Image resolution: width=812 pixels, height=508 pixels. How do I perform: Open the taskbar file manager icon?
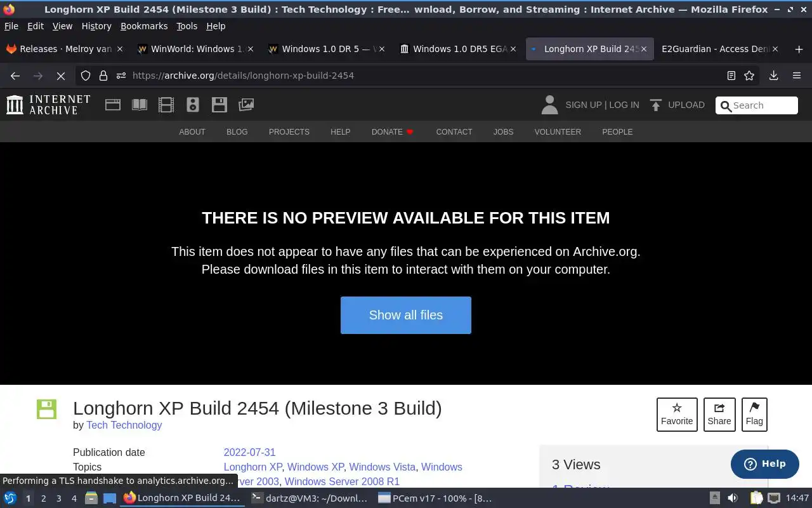91,498
